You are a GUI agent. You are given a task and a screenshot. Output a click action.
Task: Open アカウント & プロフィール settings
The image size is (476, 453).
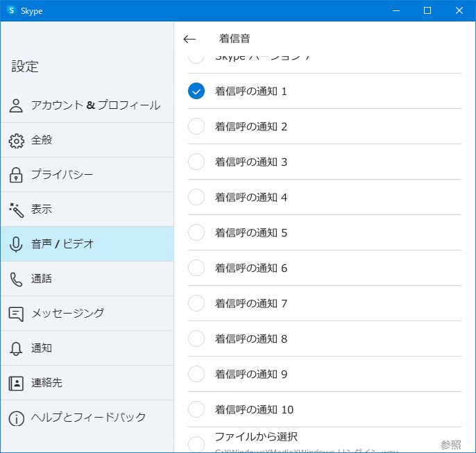pos(87,105)
